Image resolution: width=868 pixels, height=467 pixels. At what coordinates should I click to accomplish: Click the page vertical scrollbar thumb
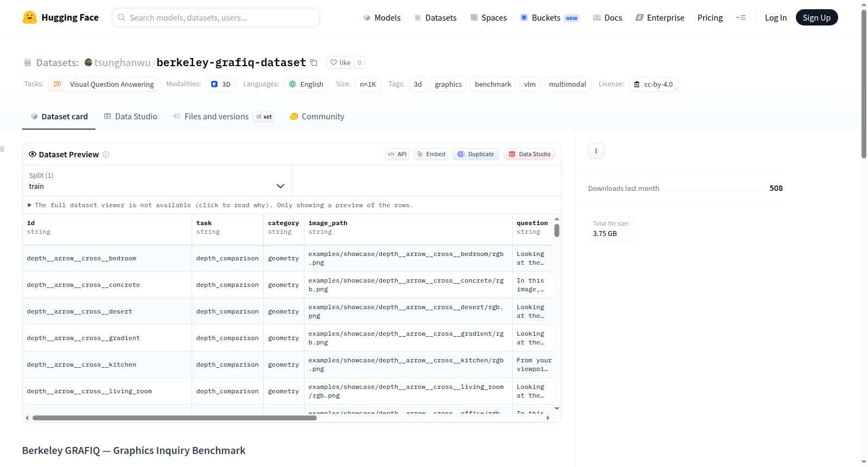tap(864, 84)
